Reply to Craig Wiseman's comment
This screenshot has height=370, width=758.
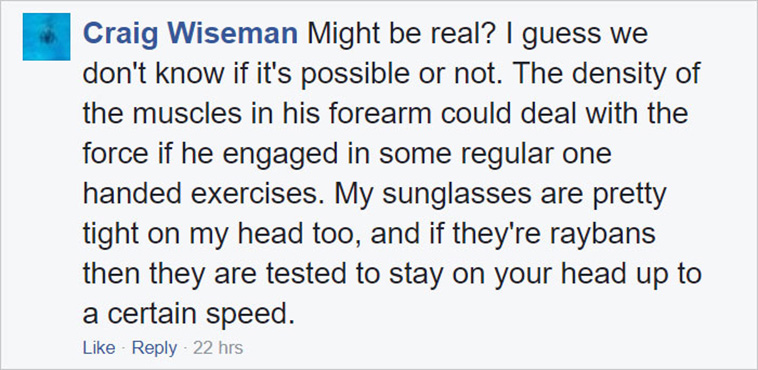[x=154, y=348]
